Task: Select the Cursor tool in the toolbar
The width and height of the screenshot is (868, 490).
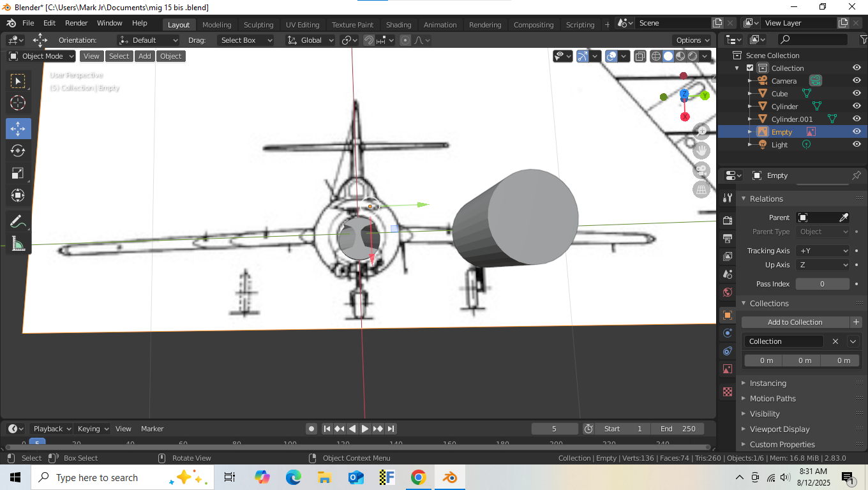Action: pyautogui.click(x=18, y=103)
